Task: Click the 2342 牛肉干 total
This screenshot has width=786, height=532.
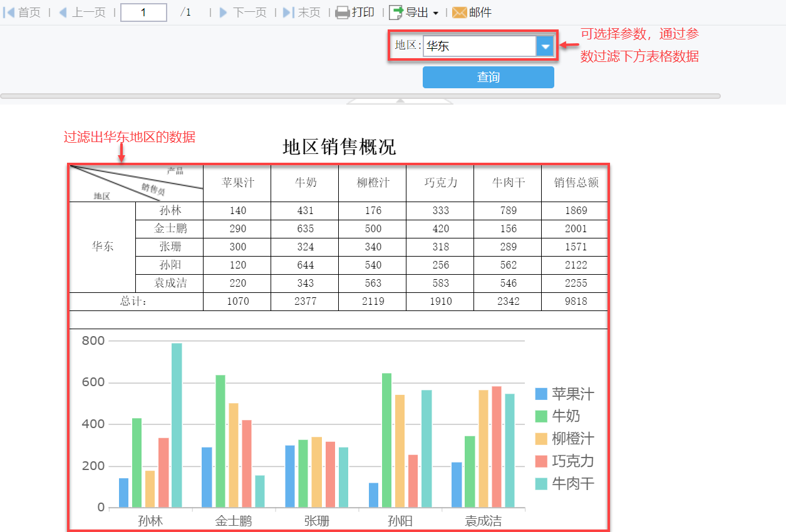Action: coord(508,301)
